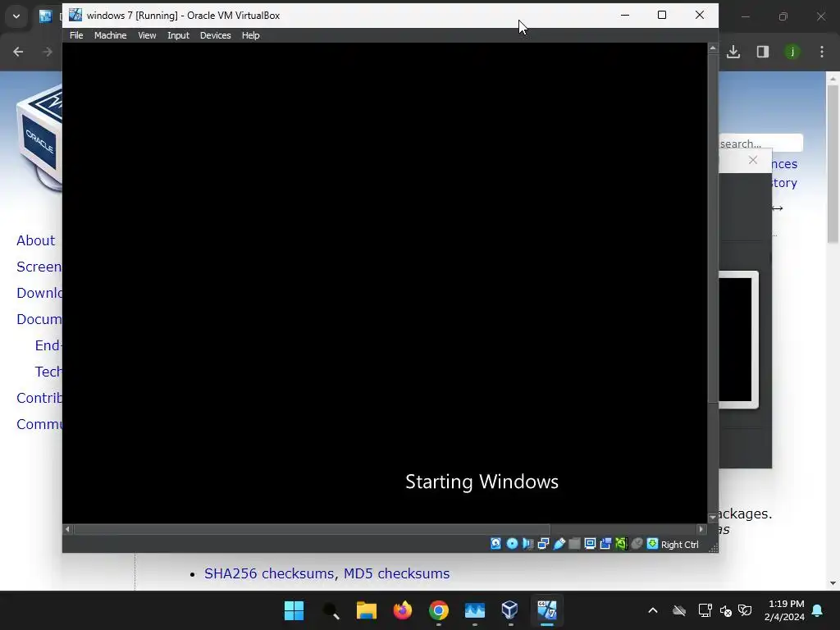Open the browser three-dot menu

click(x=822, y=52)
